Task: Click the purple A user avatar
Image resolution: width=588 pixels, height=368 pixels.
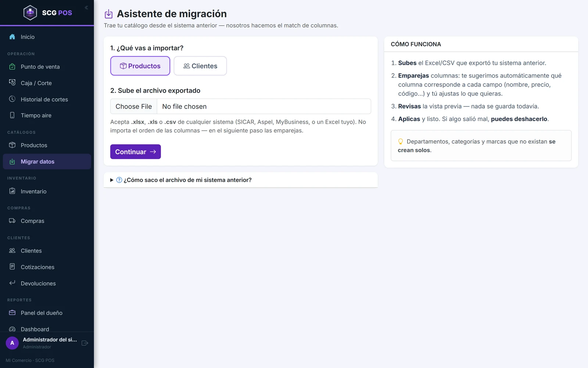Action: 12,343
